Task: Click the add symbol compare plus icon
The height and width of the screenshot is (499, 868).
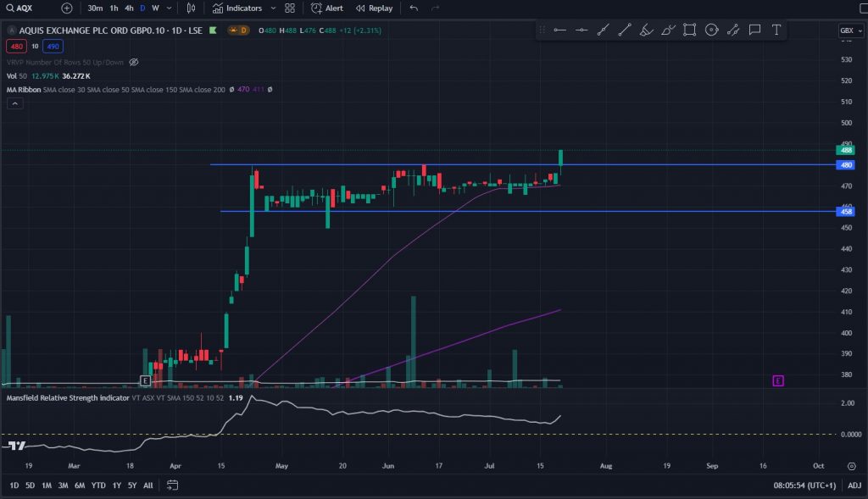Action: click(x=67, y=8)
